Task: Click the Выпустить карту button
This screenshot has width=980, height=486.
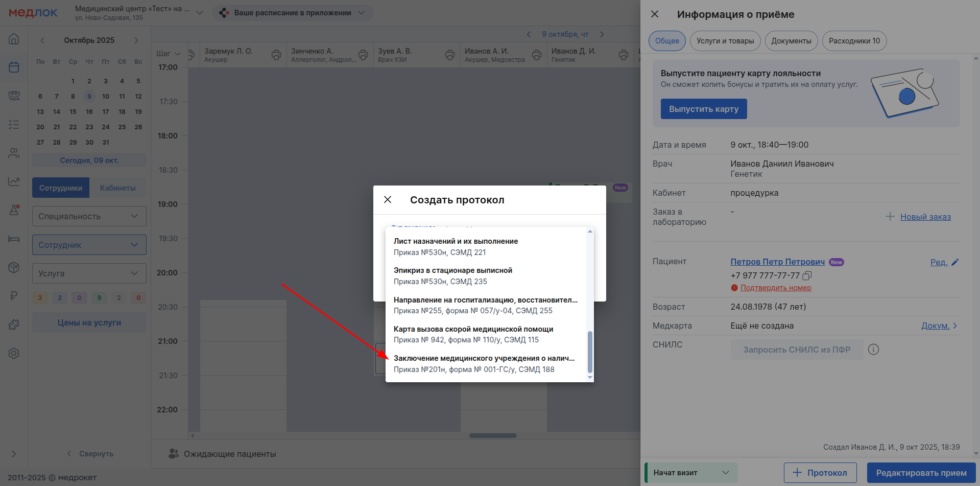Action: pos(703,109)
